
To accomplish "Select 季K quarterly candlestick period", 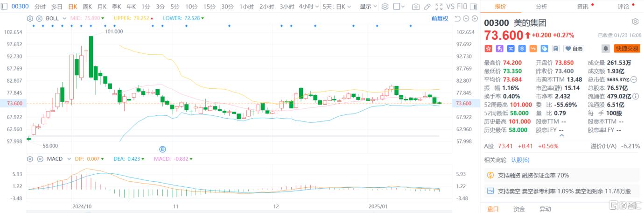I will click(x=116, y=7).
